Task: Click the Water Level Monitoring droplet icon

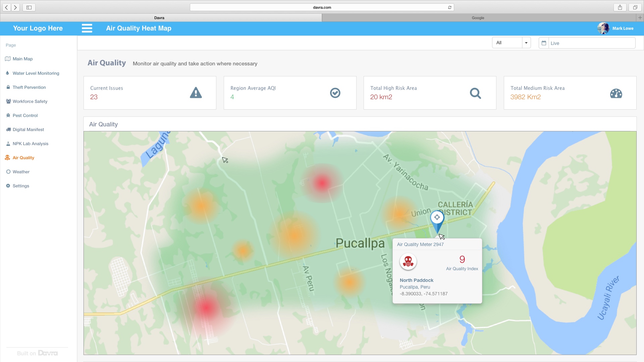Action: point(7,73)
